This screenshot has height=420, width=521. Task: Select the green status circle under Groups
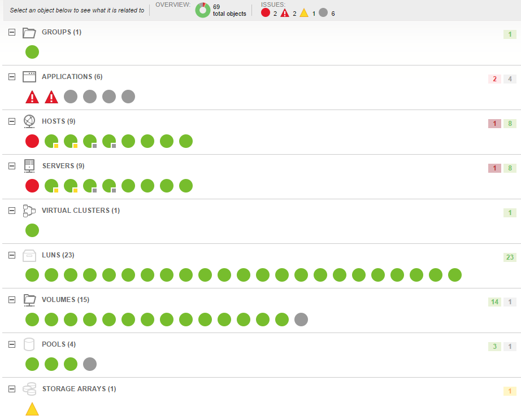click(32, 52)
